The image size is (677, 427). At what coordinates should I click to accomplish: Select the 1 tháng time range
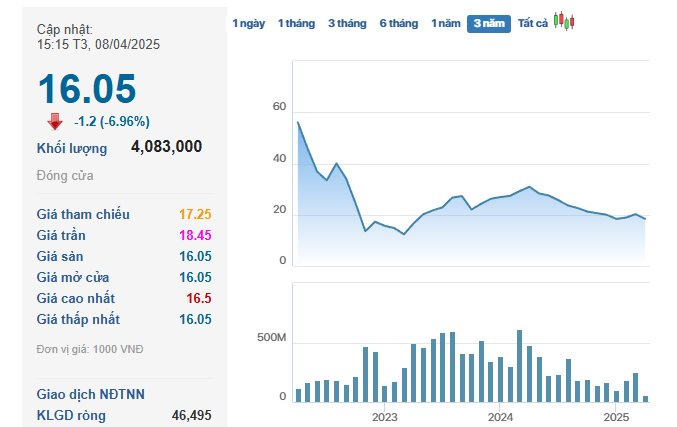click(x=296, y=23)
